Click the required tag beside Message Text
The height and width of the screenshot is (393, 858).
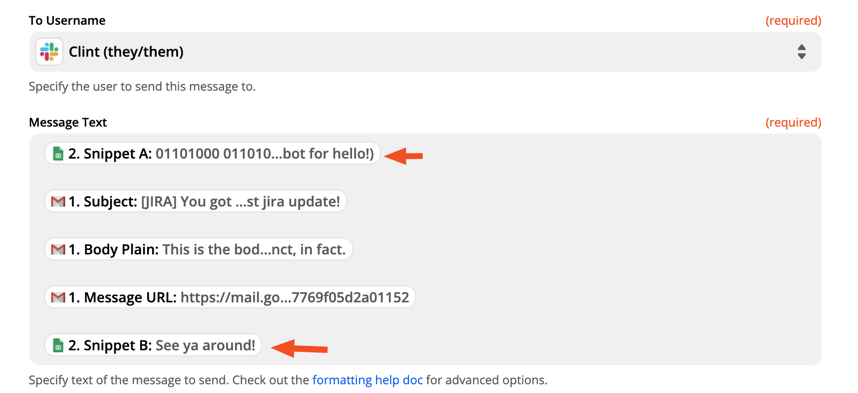point(793,122)
